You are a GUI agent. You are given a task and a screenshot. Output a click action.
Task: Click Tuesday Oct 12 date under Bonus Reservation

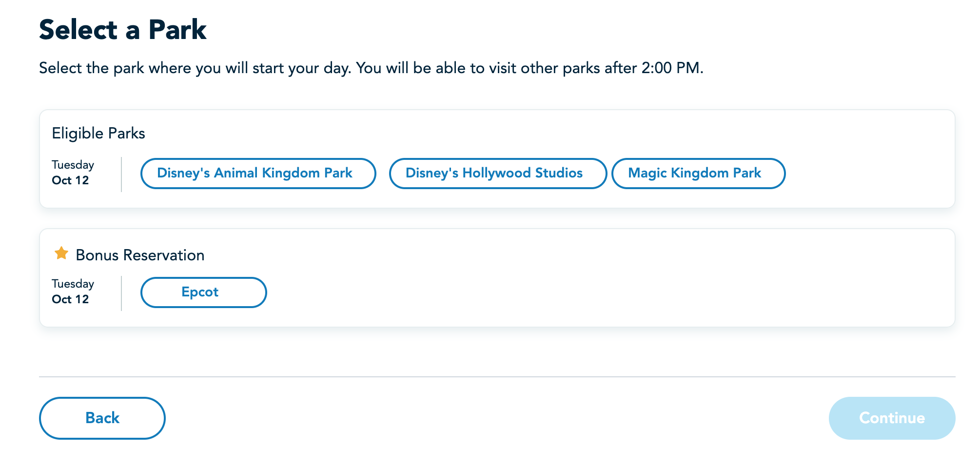[73, 292]
